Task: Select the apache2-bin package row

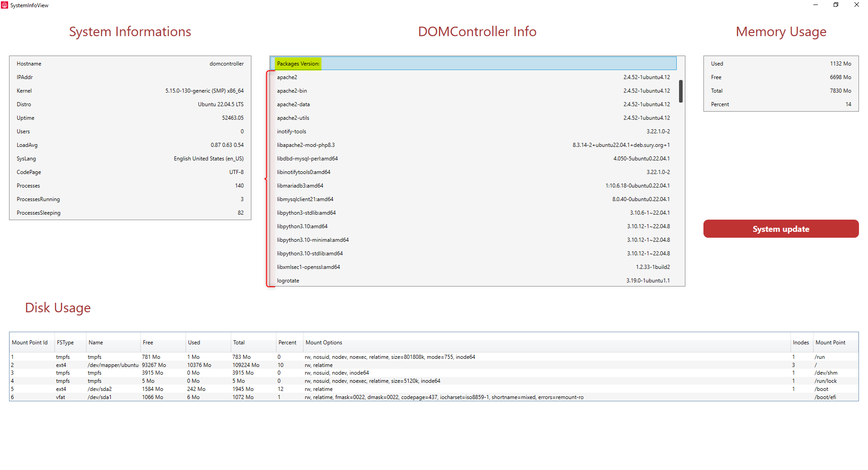Action: (x=473, y=91)
